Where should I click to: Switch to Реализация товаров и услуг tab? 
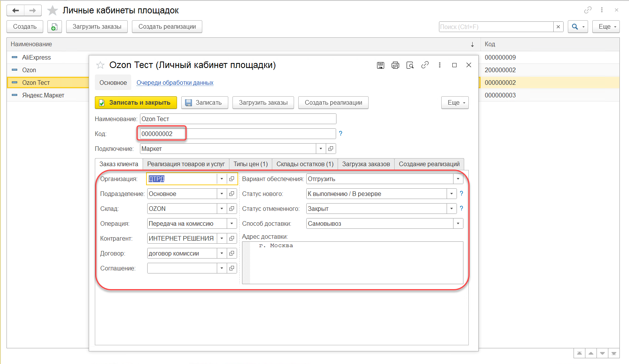(x=186, y=164)
